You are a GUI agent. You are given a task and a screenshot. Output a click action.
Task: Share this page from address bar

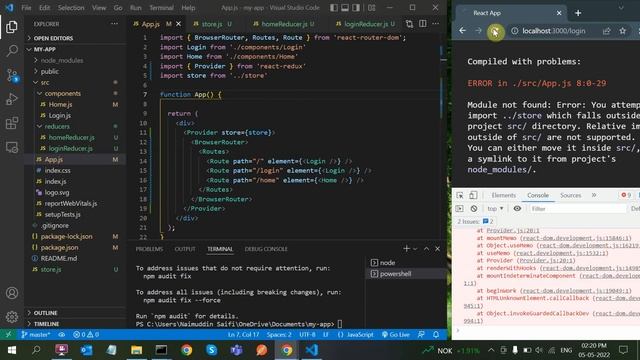click(607, 31)
